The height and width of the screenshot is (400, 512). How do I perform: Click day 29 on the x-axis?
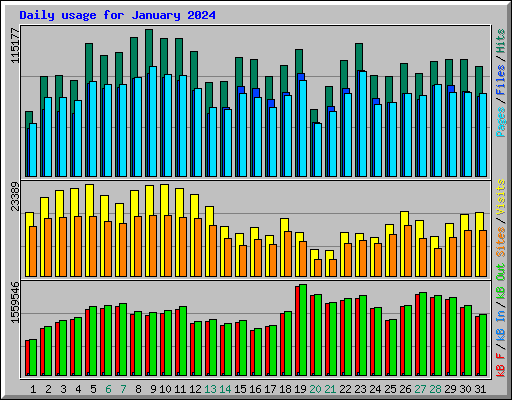pyautogui.click(x=450, y=389)
